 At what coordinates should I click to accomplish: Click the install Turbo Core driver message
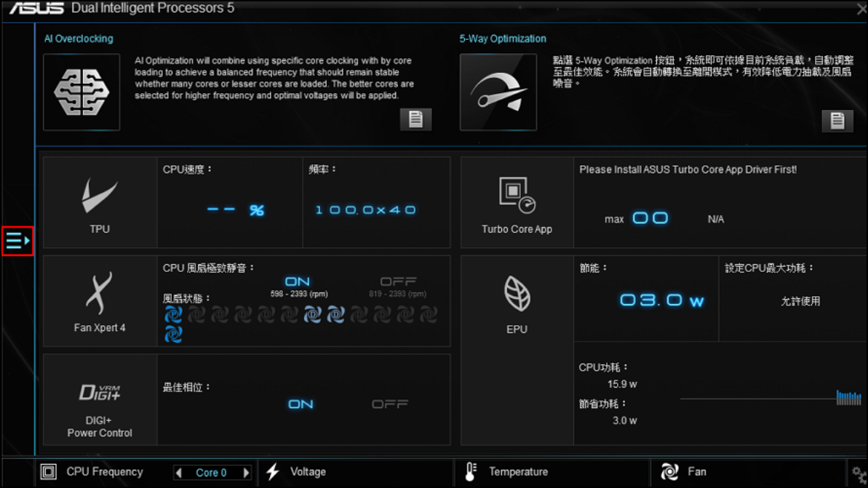pos(688,170)
